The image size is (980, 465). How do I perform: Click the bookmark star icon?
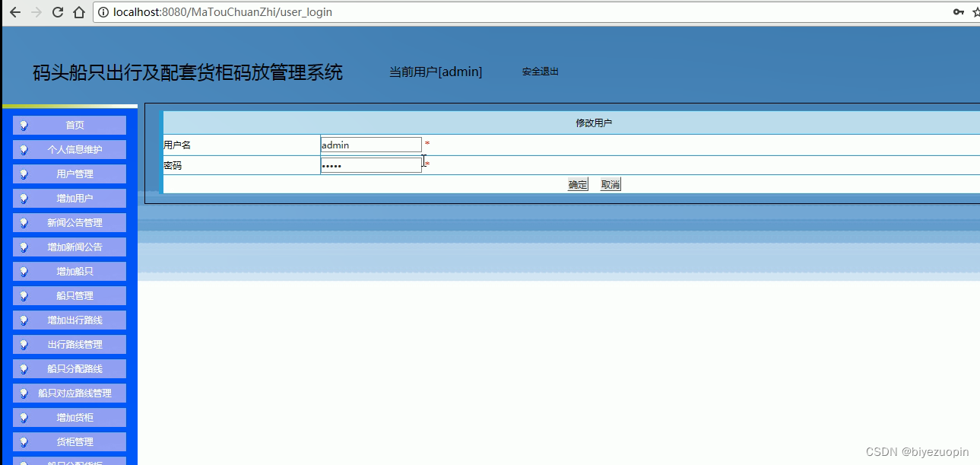[x=975, y=11]
